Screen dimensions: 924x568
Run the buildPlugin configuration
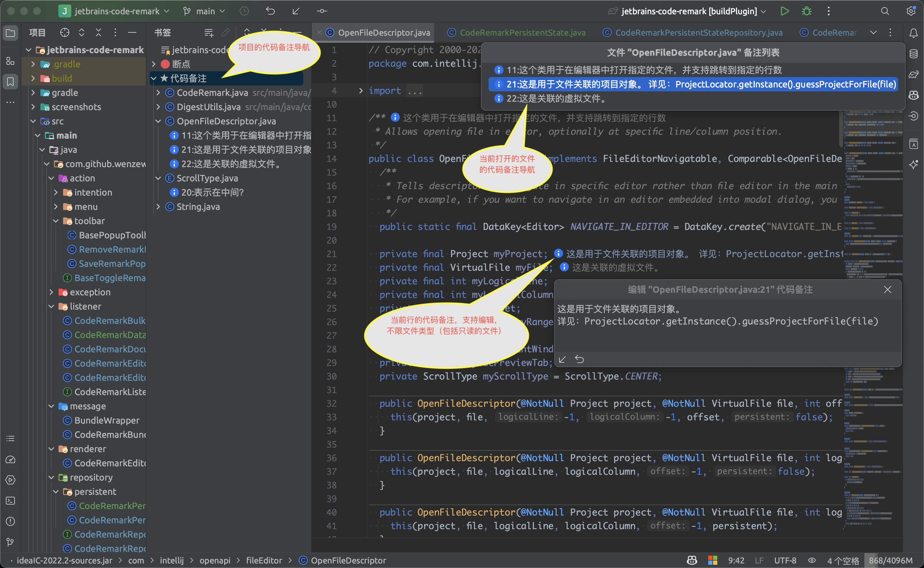[785, 11]
